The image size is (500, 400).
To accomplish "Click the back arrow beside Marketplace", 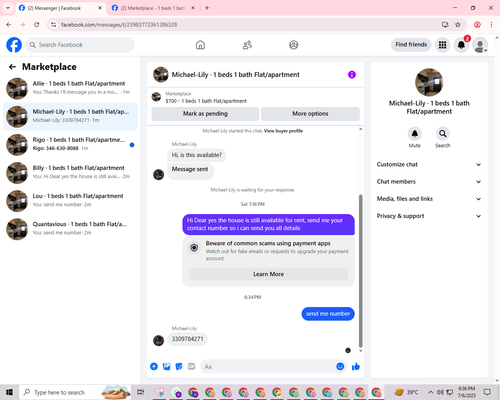I will tap(12, 67).
